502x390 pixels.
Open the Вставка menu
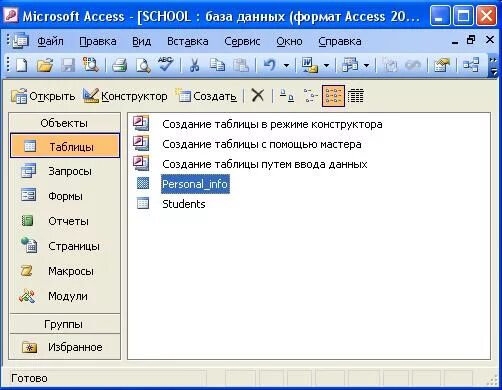(188, 41)
